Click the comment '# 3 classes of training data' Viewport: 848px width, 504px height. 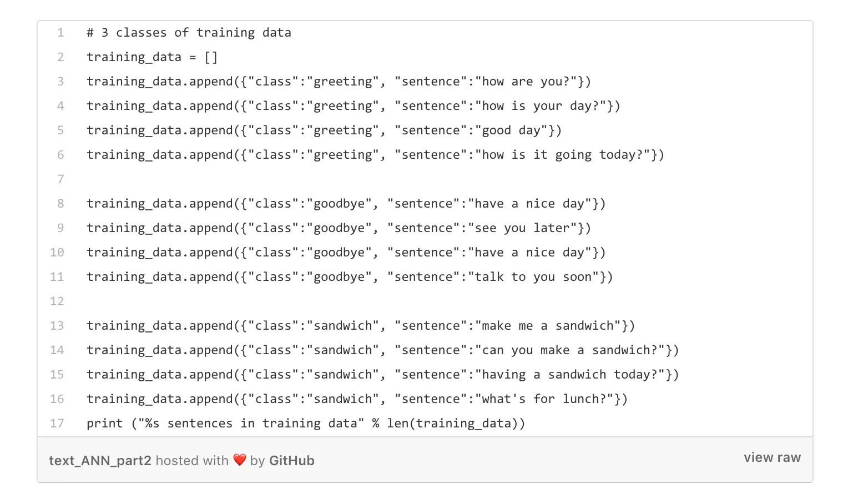[x=189, y=33]
